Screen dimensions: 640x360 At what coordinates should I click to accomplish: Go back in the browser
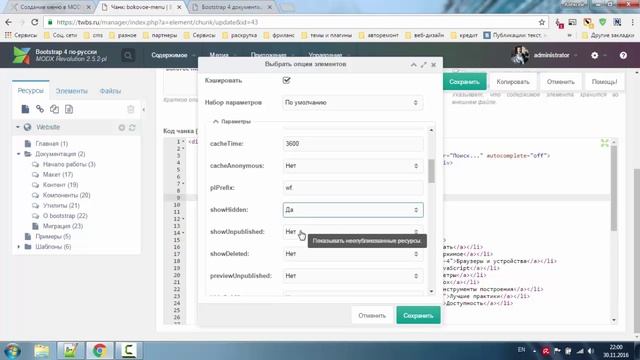(x=9, y=22)
